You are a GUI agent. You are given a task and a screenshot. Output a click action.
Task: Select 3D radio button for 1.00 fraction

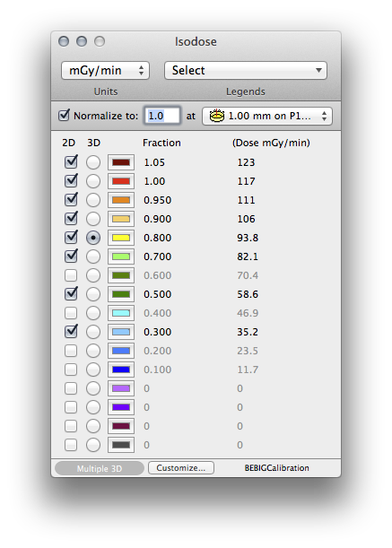93,181
